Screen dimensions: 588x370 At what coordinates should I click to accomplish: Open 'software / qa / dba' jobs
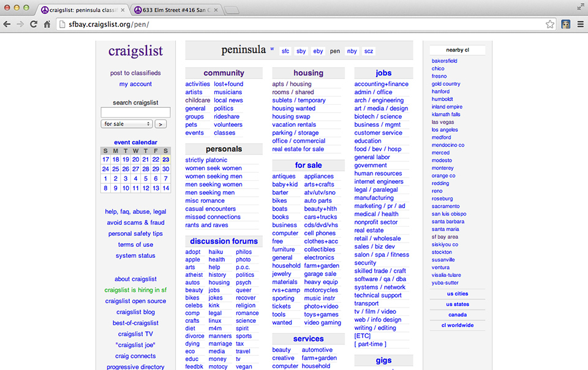[380, 279]
